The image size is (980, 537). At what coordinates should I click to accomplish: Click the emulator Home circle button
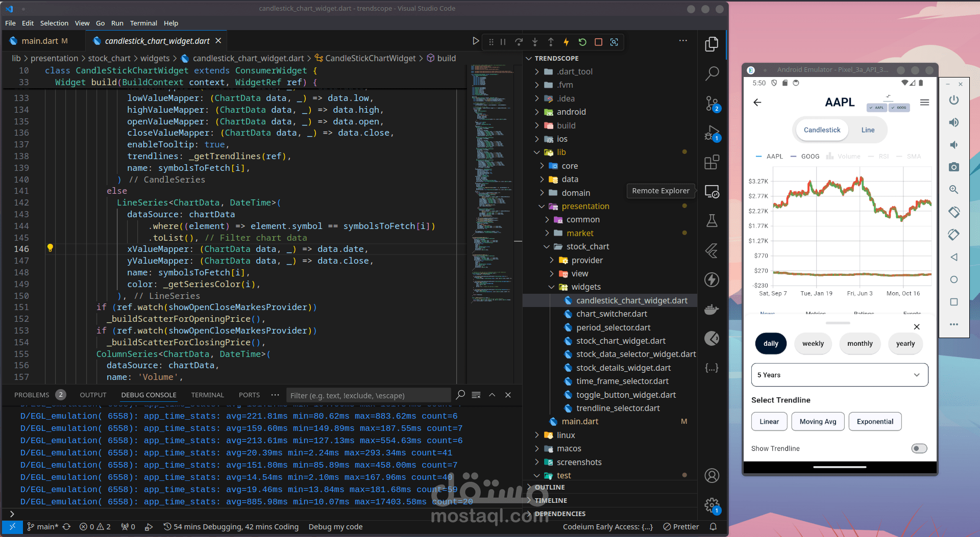[x=953, y=279]
